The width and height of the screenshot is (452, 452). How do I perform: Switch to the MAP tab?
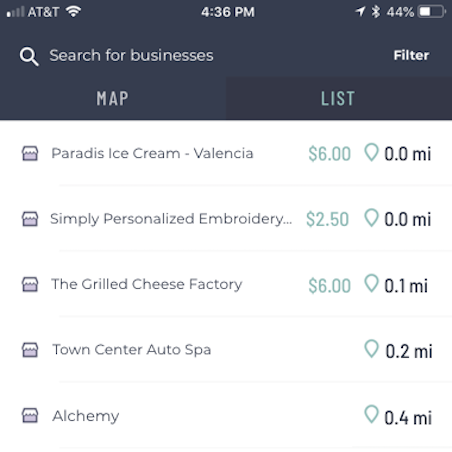(113, 99)
